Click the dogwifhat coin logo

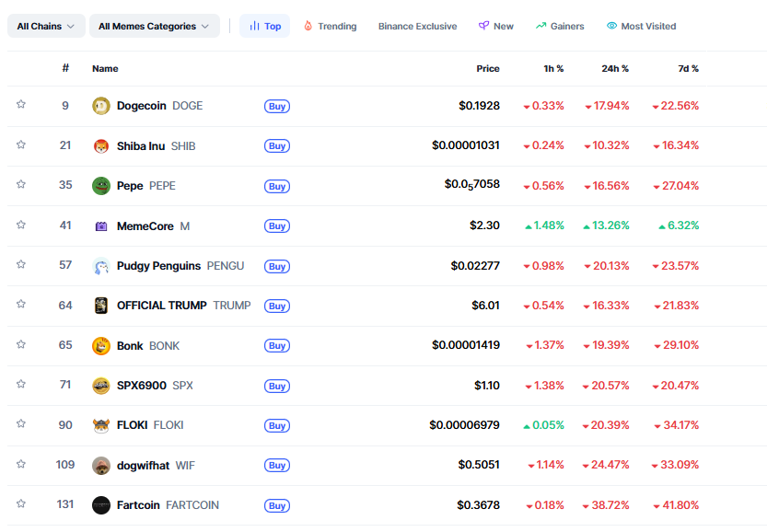coord(101,465)
